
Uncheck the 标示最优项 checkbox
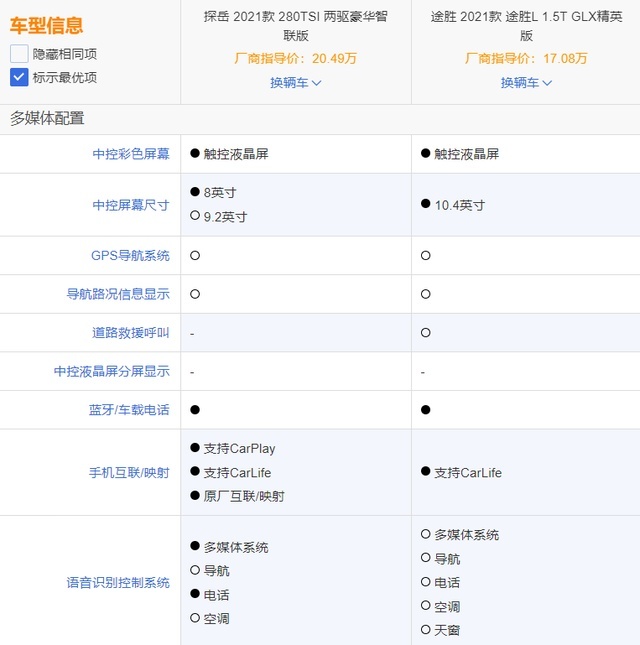coord(19,77)
